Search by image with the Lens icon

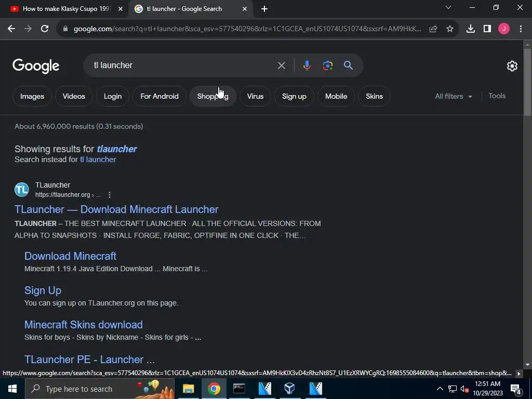tap(327, 65)
